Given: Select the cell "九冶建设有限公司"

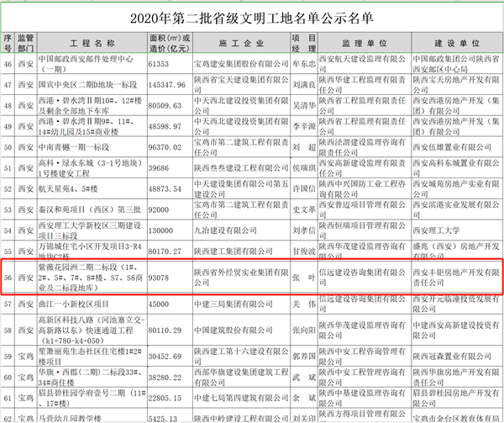Looking at the screenshot, I should [241, 230].
